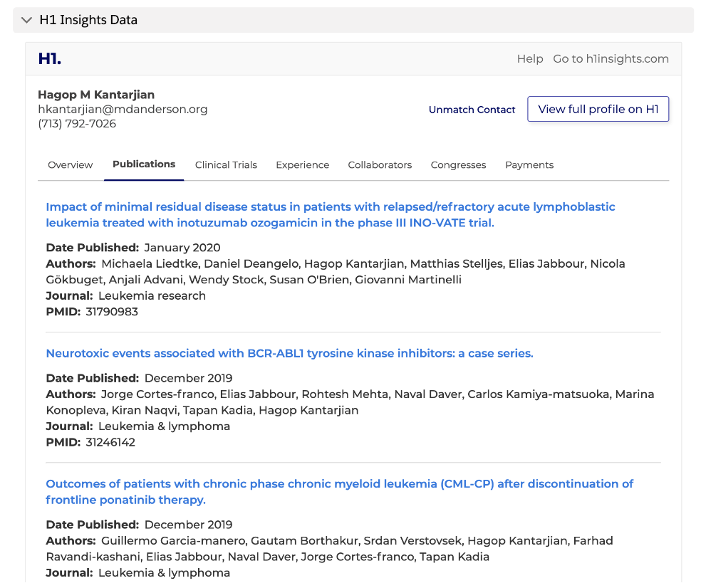Open the Collaborators tab

click(x=380, y=165)
